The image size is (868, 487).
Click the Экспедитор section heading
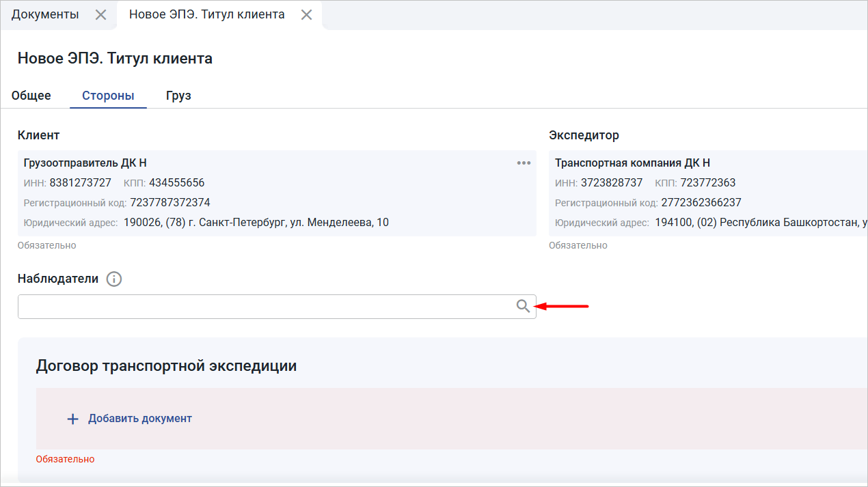[584, 135]
